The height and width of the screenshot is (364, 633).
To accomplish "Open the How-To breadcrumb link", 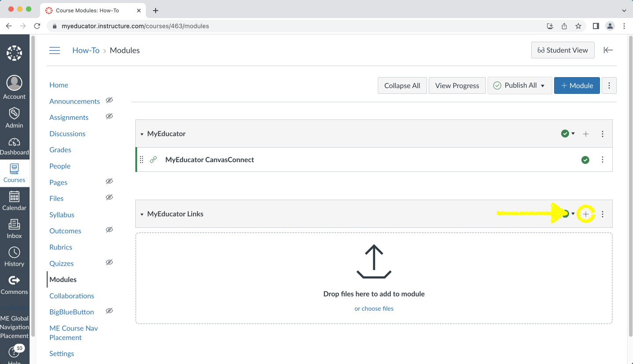I will coord(86,50).
